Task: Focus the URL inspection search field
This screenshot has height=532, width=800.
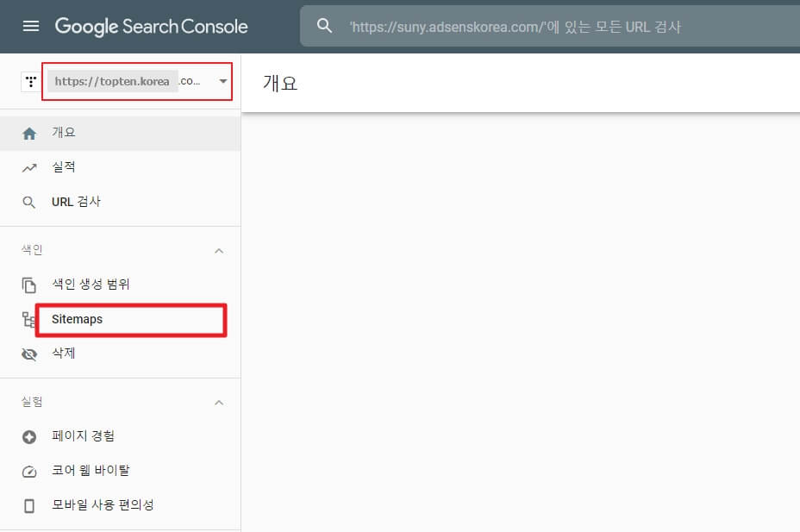Action: pyautogui.click(x=550, y=27)
